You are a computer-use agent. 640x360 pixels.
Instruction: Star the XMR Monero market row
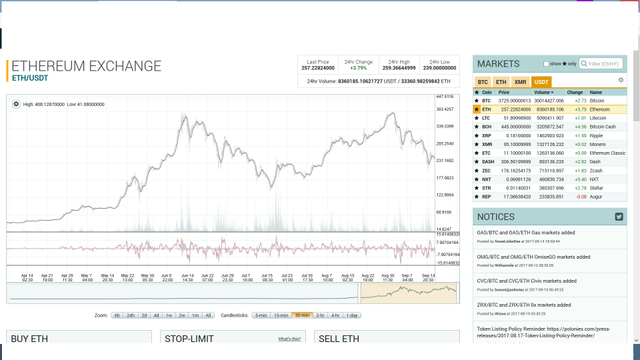tap(476, 144)
